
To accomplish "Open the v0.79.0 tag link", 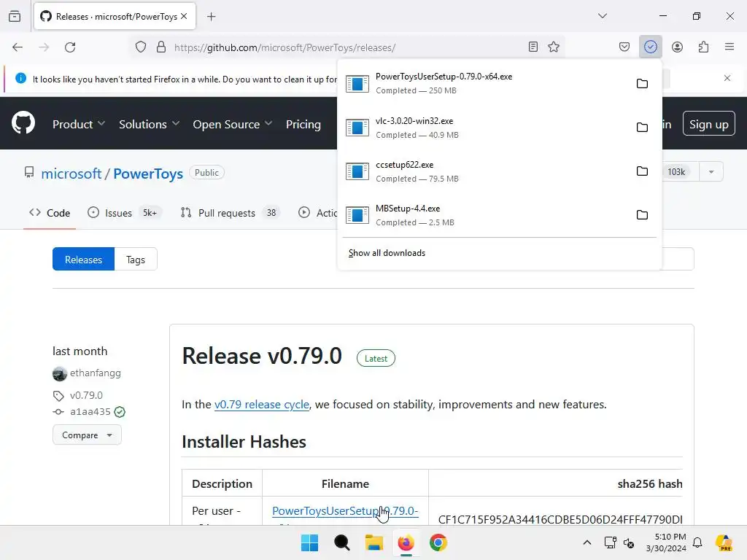I will pyautogui.click(x=86, y=395).
